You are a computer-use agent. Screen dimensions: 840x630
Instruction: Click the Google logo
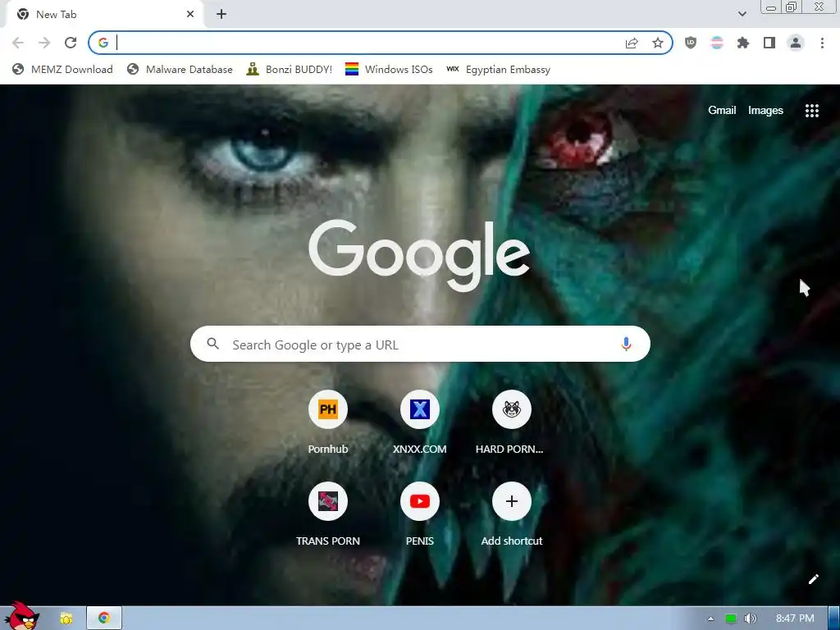(x=419, y=256)
